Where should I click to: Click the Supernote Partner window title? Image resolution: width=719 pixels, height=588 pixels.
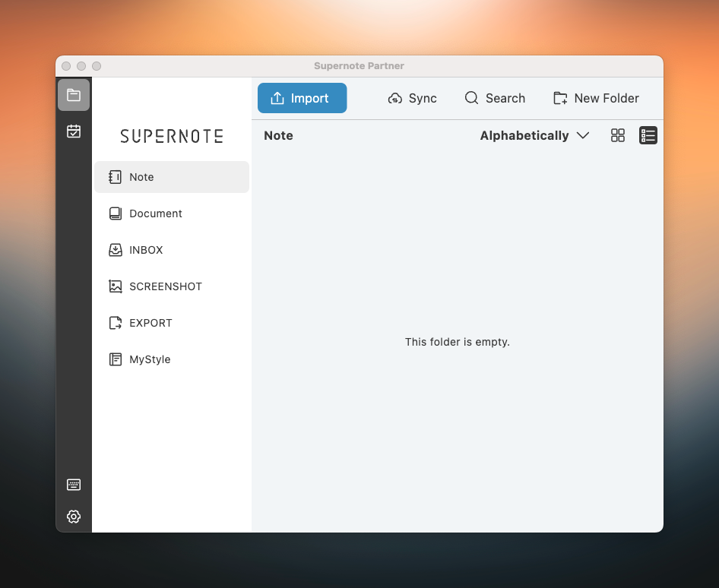pos(359,66)
